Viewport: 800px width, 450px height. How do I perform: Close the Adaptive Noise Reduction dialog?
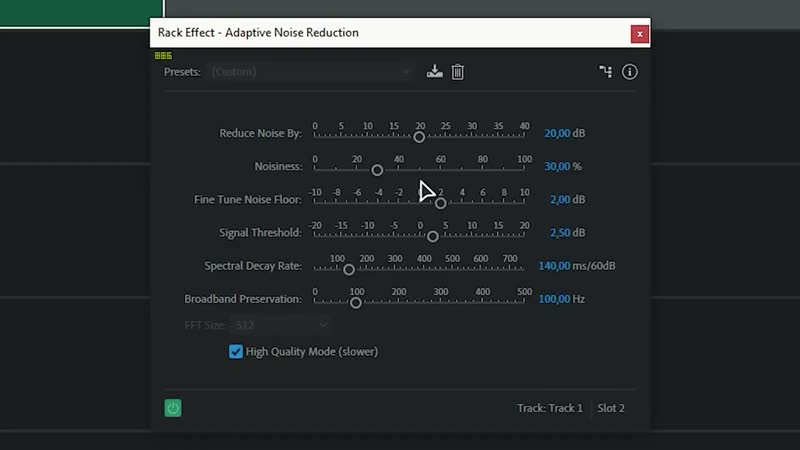tap(640, 33)
